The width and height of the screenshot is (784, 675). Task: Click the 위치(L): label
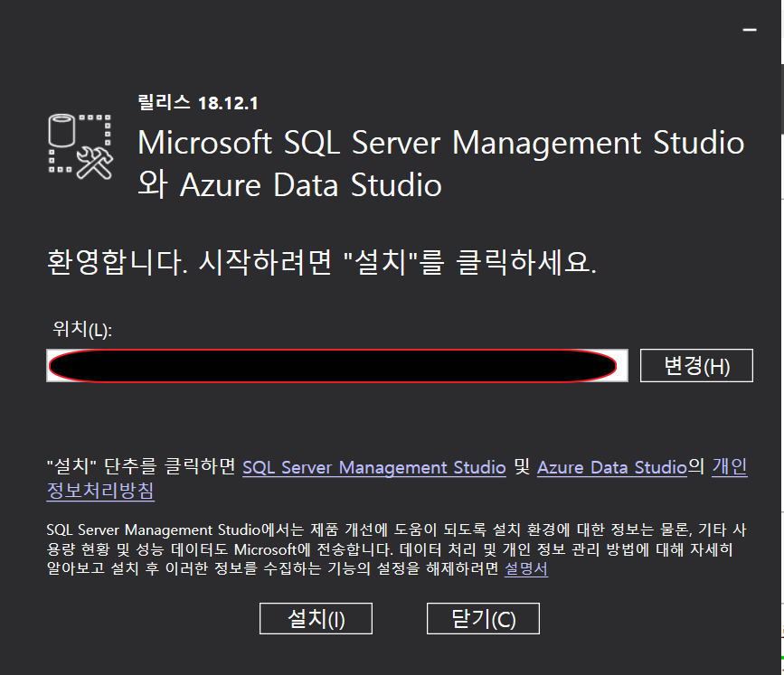[x=82, y=329]
